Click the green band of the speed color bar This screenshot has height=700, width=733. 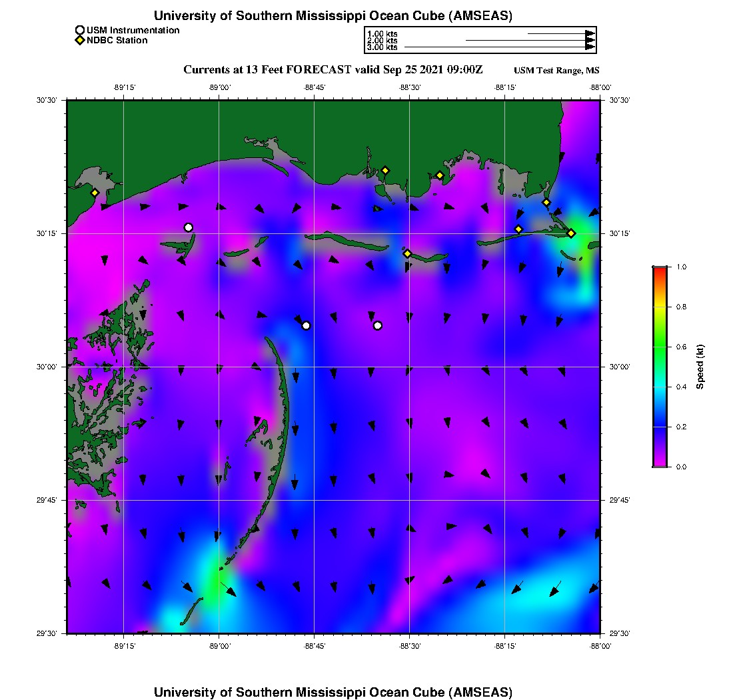coord(660,347)
